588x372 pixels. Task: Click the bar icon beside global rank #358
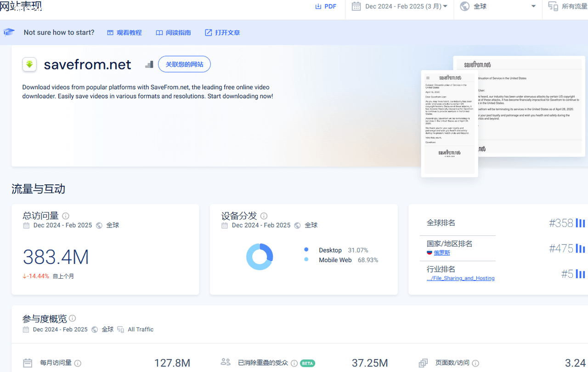click(580, 223)
